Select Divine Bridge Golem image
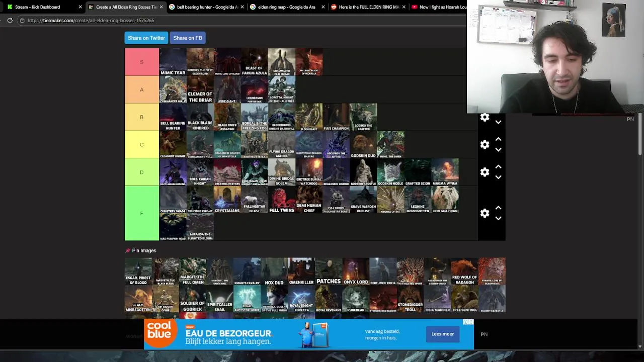 (x=281, y=172)
